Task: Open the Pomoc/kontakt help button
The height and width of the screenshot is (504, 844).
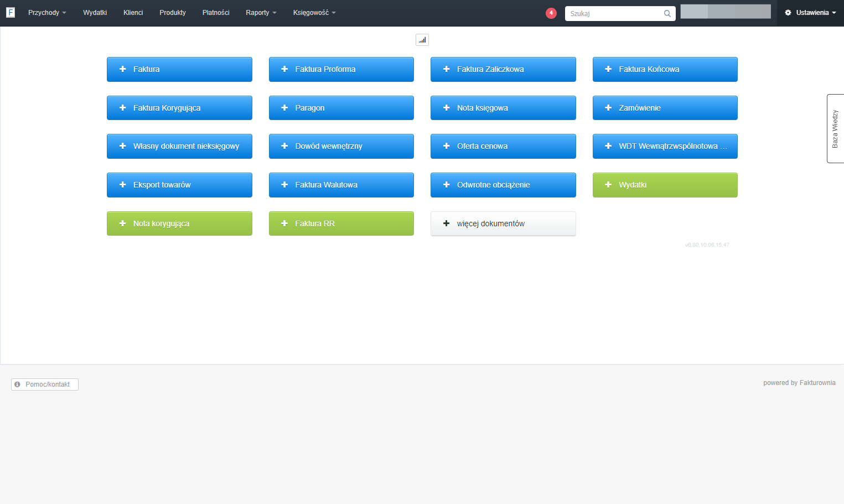Action: tap(45, 385)
